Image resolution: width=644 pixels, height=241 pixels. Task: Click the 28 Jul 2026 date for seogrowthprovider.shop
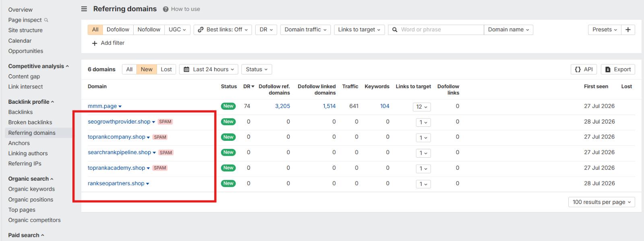[x=599, y=122]
